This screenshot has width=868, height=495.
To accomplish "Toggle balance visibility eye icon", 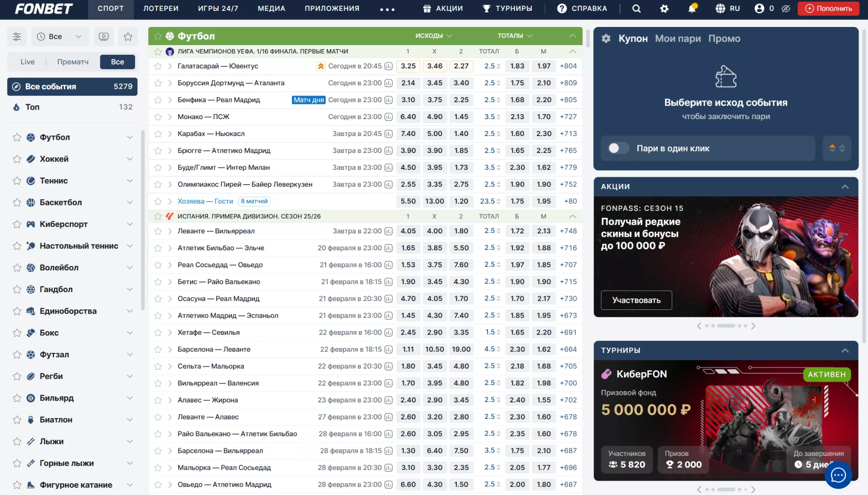I will click(x=785, y=9).
